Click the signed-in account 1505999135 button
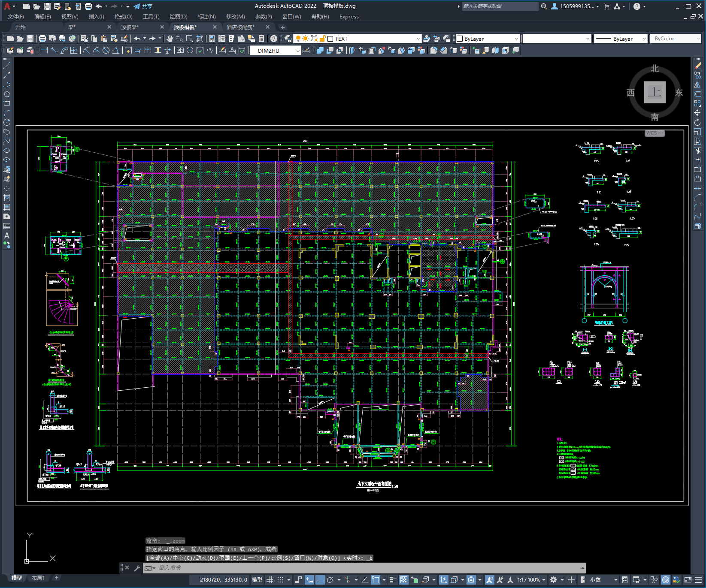This screenshot has height=588, width=706. (x=575, y=6)
